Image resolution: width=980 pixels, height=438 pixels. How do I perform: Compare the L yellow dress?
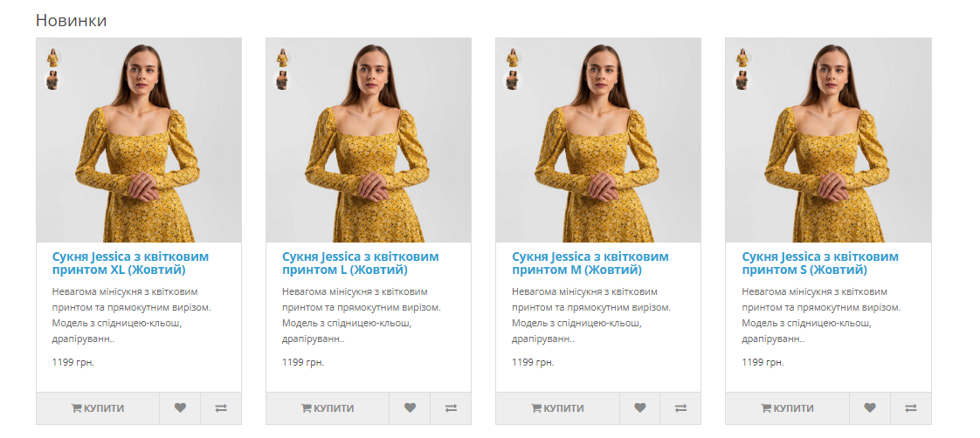click(x=451, y=407)
